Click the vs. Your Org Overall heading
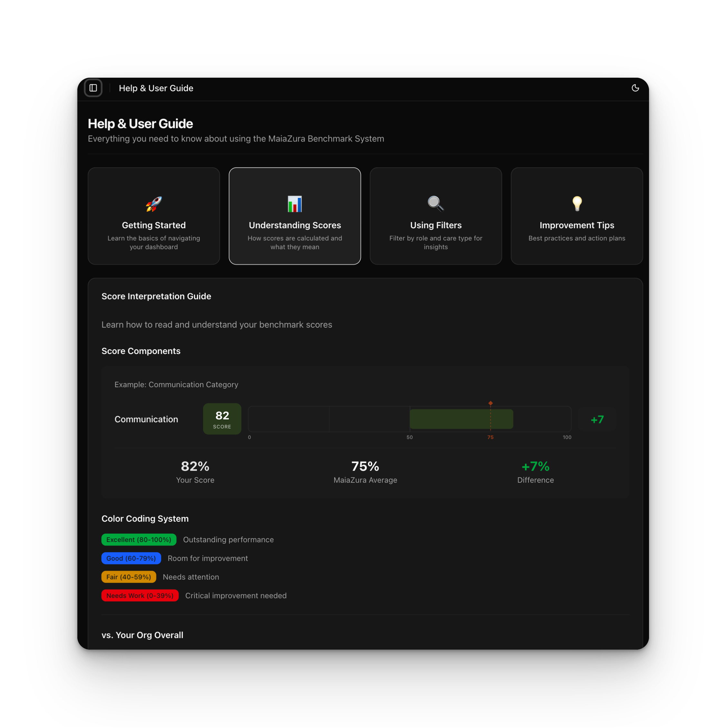 tap(142, 635)
